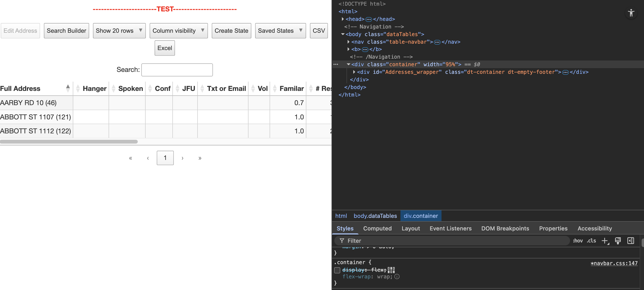Sort the Txt or Email column

202,88
